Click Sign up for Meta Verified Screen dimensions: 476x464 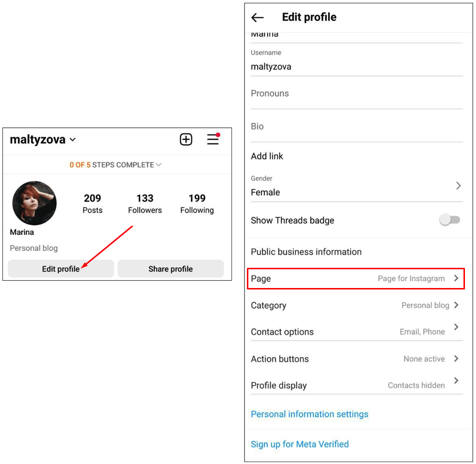click(x=300, y=444)
